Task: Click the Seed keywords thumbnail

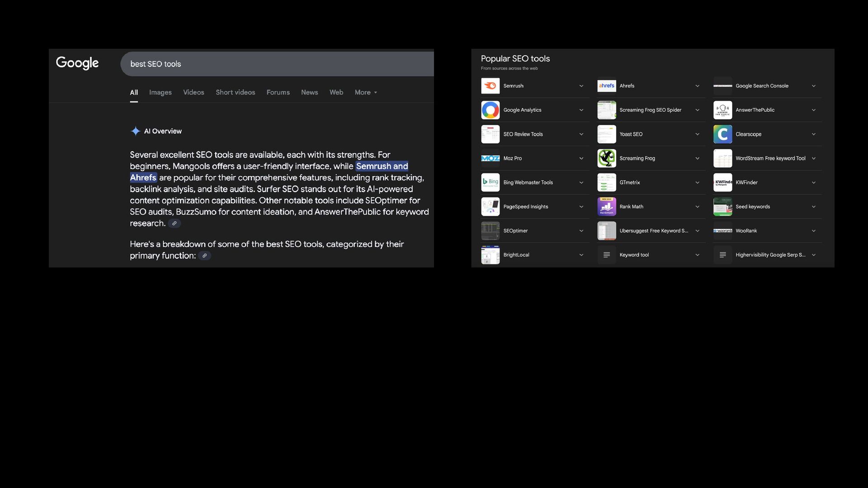Action: point(722,206)
